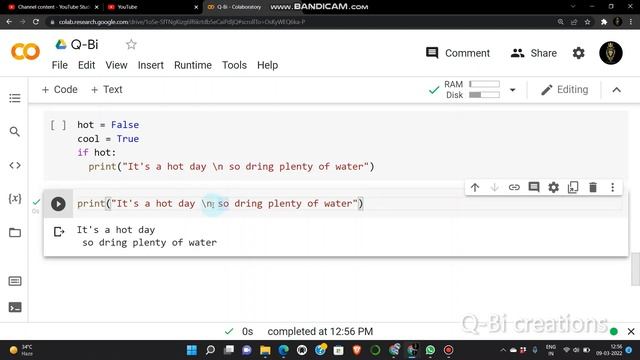The width and height of the screenshot is (640, 360).
Task: Click the Comment button
Action: pos(458,53)
